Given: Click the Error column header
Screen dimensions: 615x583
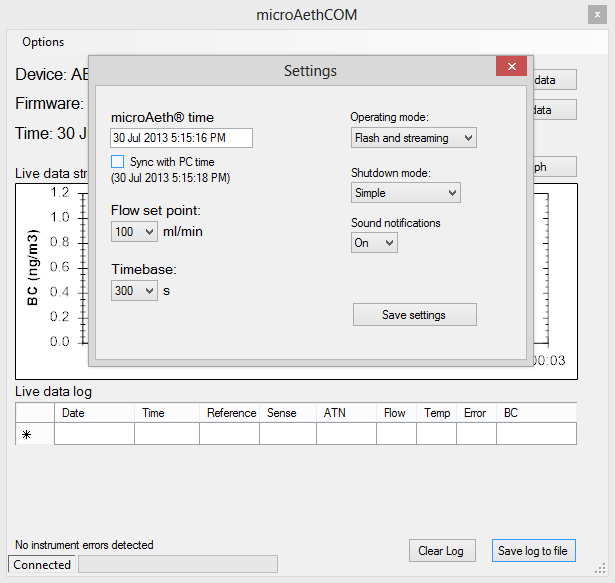Looking at the screenshot, I should coord(476,413).
